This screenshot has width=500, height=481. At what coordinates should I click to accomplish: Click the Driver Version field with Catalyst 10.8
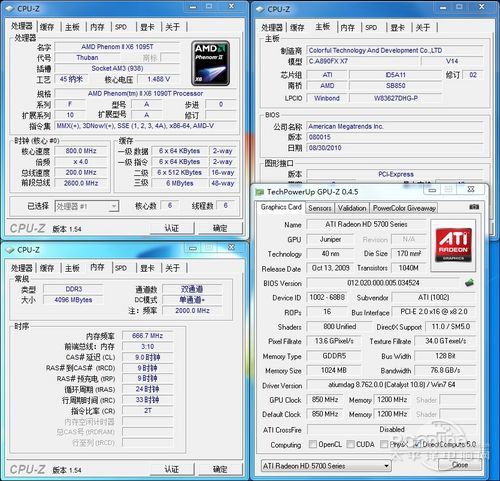392,385
